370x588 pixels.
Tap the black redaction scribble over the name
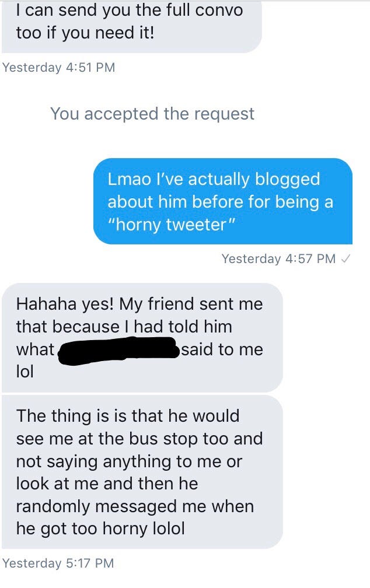point(118,350)
